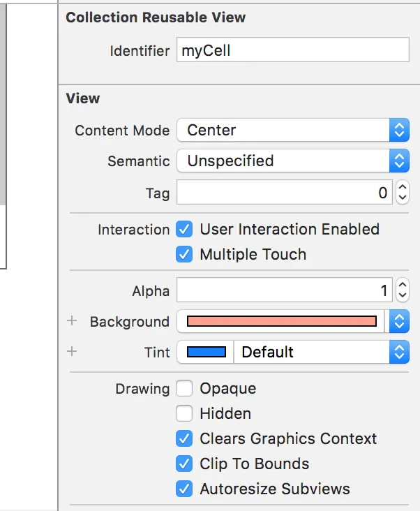The height and width of the screenshot is (511, 420).
Task: Click the Tag stepper arrows
Action: pos(402,192)
